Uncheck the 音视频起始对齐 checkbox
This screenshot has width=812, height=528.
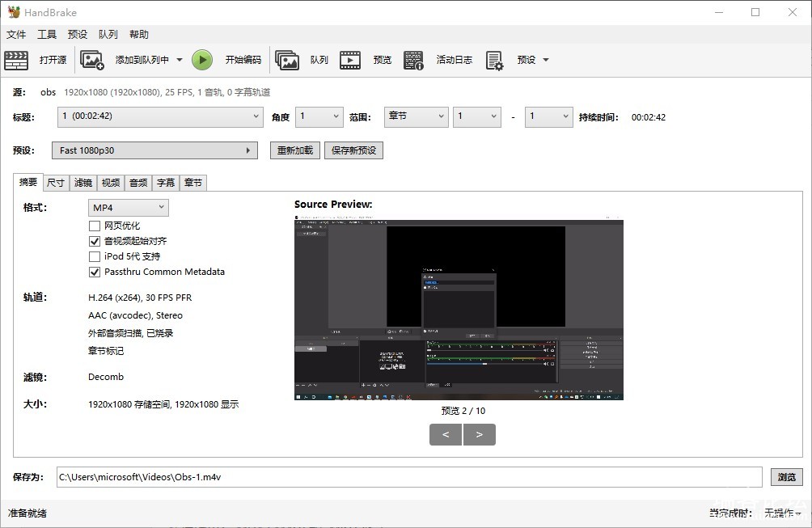tap(95, 241)
